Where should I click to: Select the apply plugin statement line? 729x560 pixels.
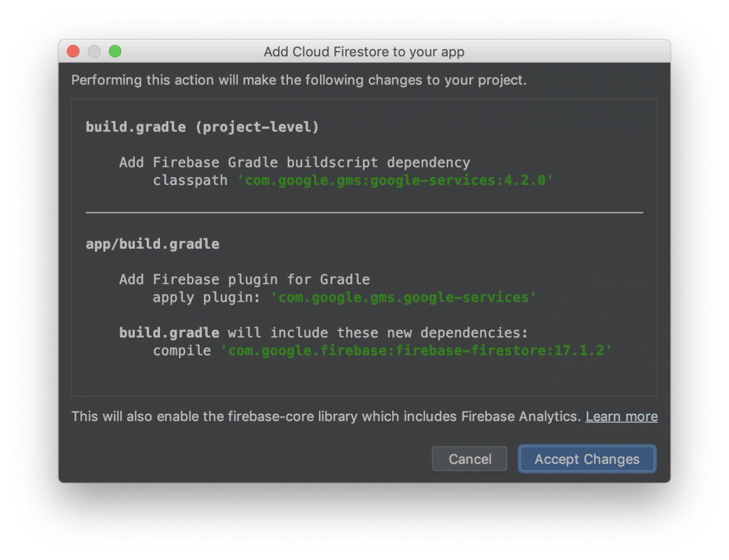pos(343,297)
